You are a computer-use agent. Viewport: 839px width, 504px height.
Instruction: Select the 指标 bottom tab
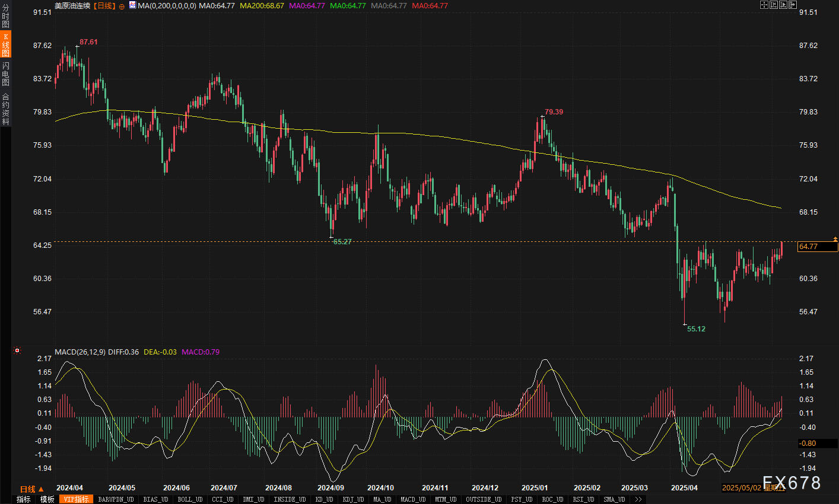24,499
